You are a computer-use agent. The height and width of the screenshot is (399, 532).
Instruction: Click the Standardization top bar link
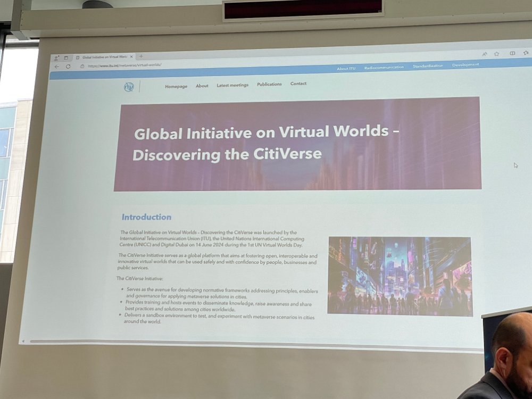(x=428, y=66)
